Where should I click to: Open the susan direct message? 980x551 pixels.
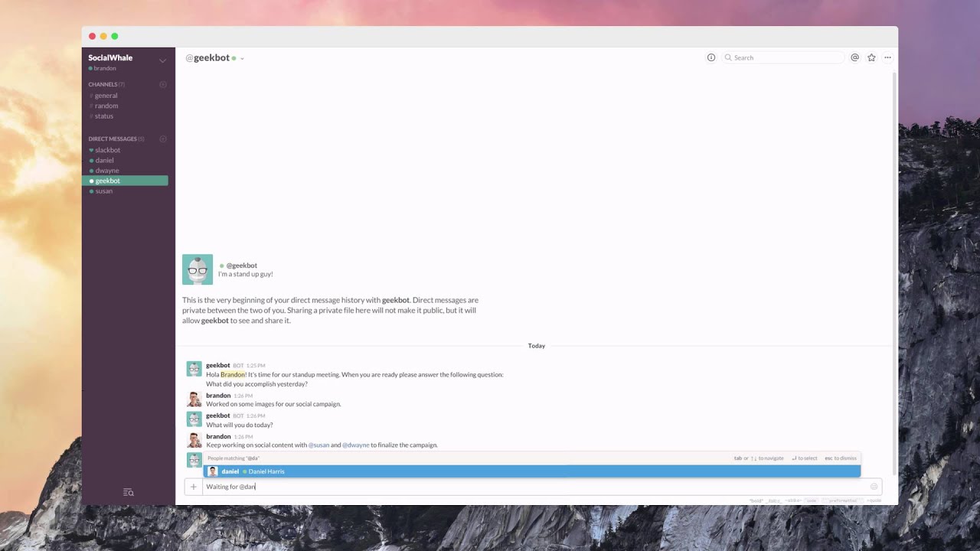[103, 191]
